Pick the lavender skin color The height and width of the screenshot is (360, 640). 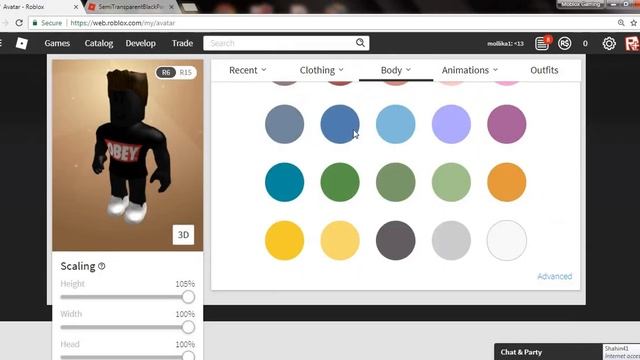tap(451, 124)
